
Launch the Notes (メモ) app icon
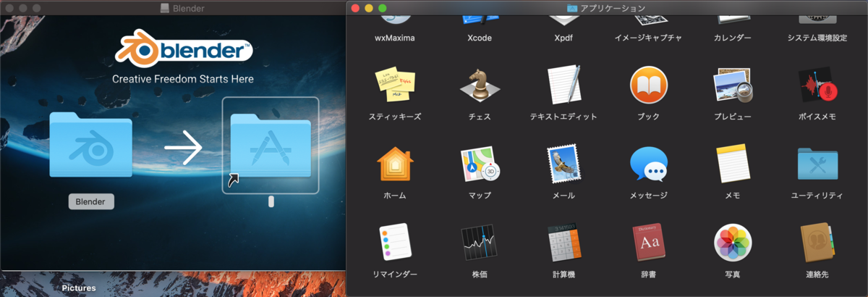point(733,164)
